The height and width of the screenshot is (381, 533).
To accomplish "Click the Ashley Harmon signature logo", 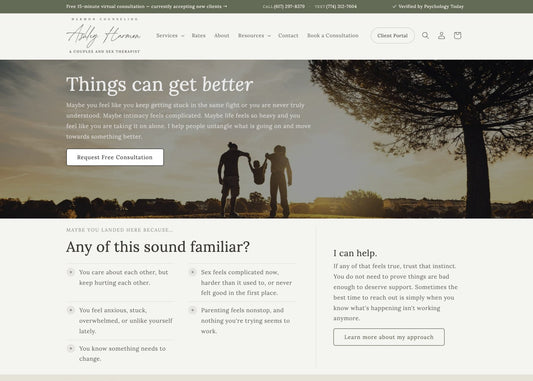I will pyautogui.click(x=104, y=35).
